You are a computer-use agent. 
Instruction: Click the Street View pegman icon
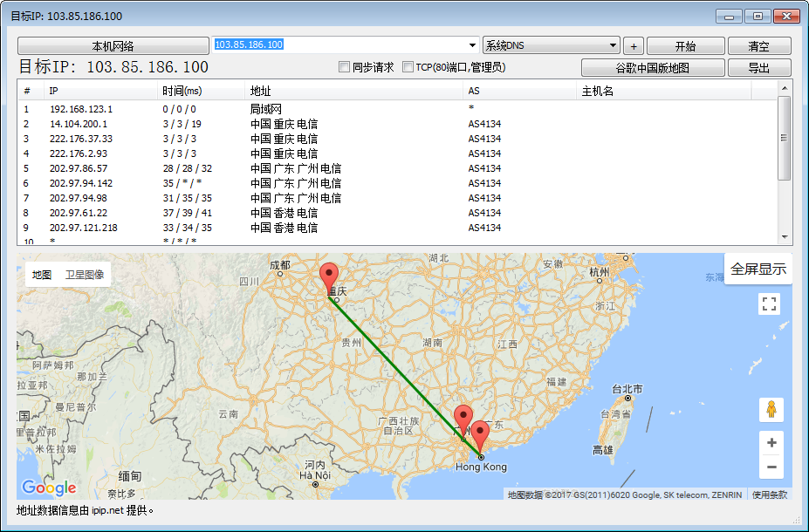click(x=771, y=409)
